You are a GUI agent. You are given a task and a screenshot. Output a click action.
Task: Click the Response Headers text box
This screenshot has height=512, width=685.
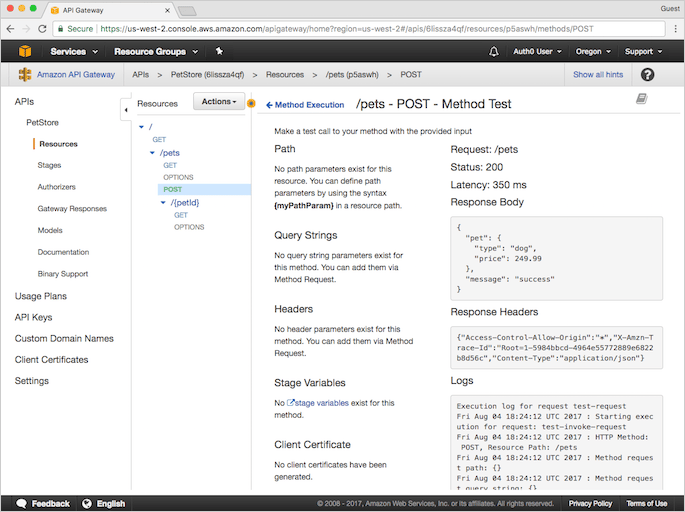coord(557,348)
